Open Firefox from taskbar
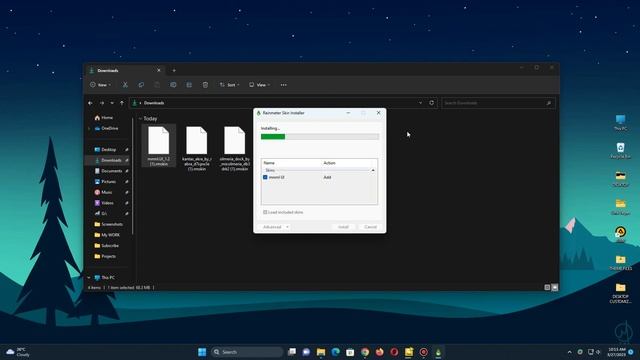This screenshot has width=640, height=360. pos(380,352)
